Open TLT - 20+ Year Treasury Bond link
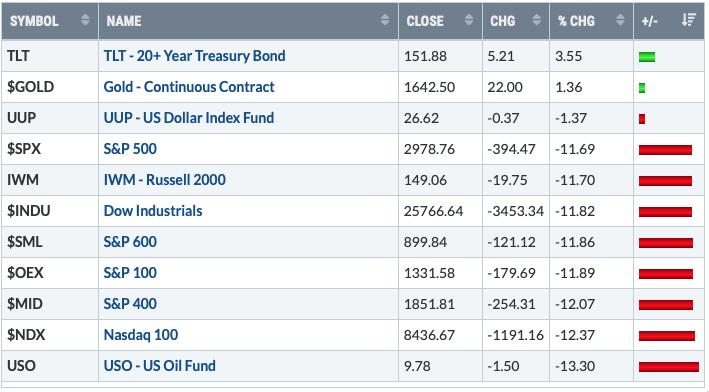709x392 pixels. coord(194,56)
